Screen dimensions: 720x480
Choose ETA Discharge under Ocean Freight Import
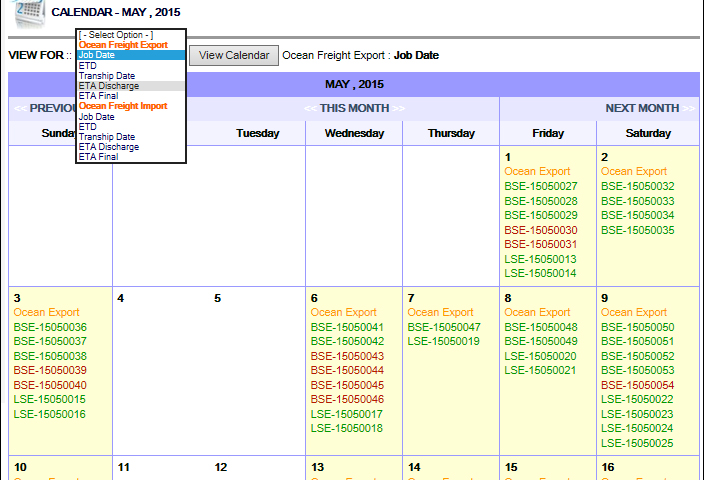tap(131, 147)
